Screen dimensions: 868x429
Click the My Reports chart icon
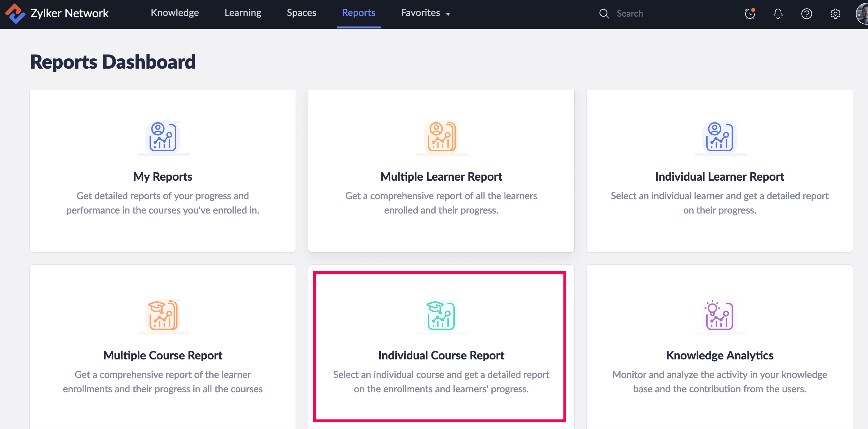tap(163, 137)
